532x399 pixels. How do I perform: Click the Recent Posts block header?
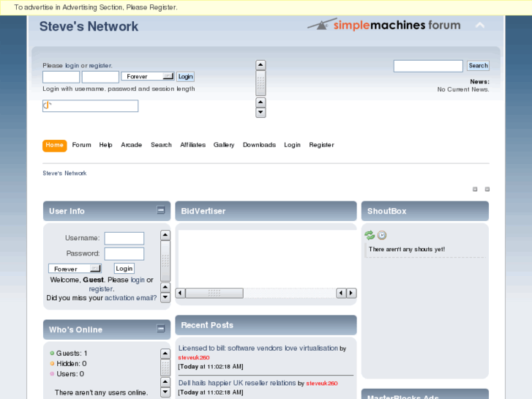pos(266,325)
